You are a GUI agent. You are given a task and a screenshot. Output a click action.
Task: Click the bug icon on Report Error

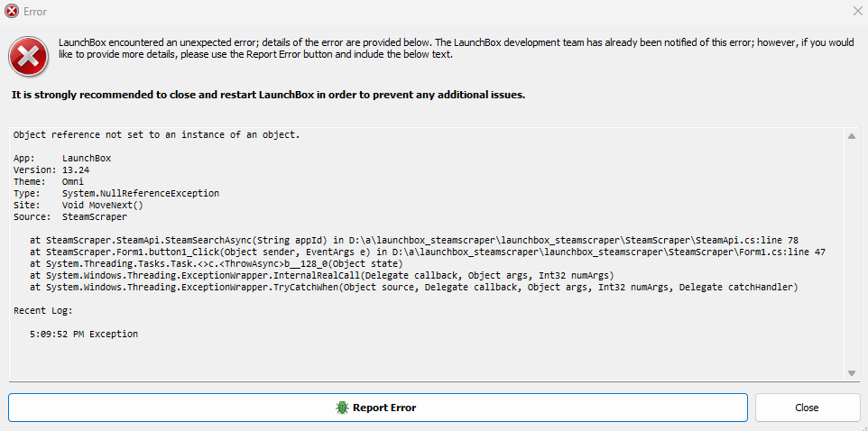click(342, 408)
